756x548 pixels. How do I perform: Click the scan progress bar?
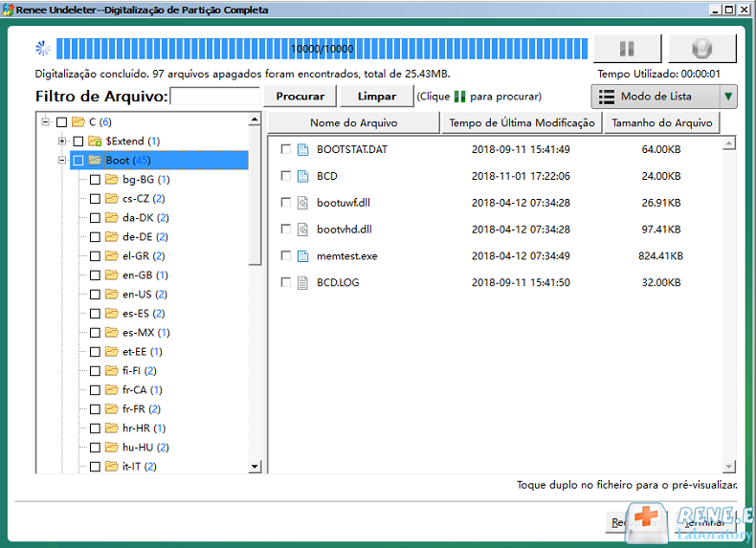click(322, 49)
